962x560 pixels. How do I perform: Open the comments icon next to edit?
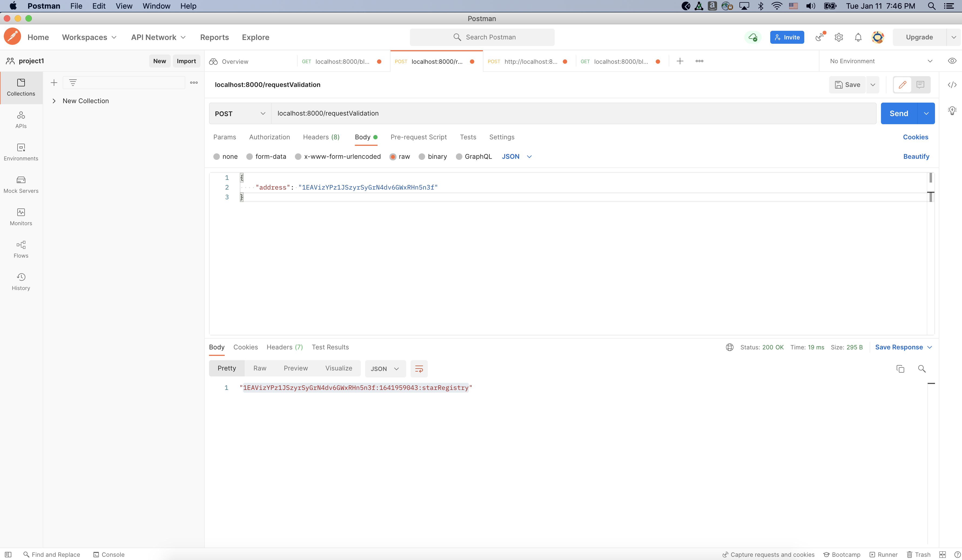[x=920, y=85]
